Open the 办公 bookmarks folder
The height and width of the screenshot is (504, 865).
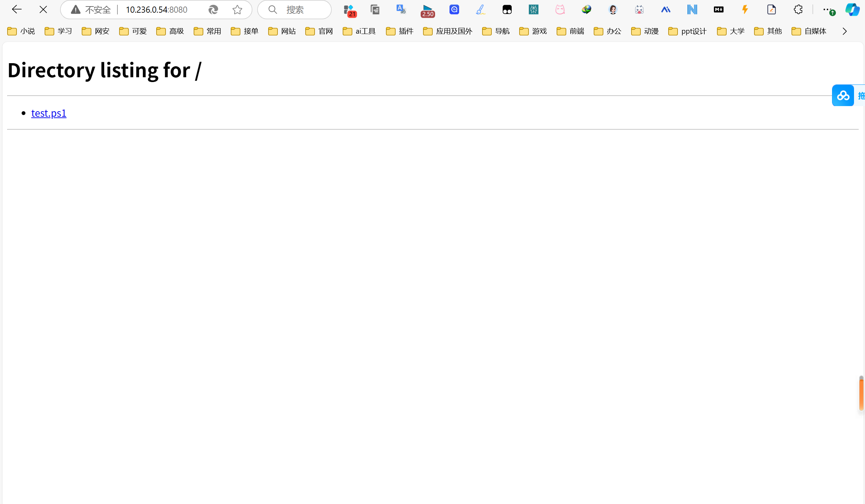point(608,31)
